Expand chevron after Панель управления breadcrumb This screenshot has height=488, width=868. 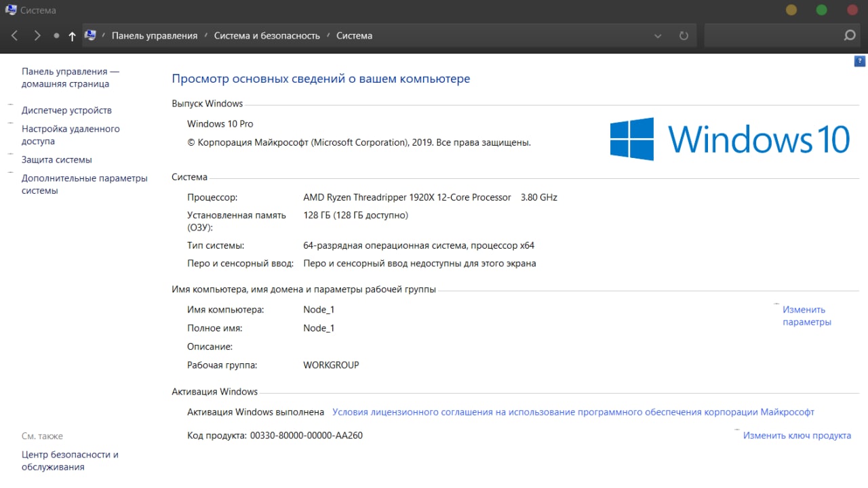206,35
